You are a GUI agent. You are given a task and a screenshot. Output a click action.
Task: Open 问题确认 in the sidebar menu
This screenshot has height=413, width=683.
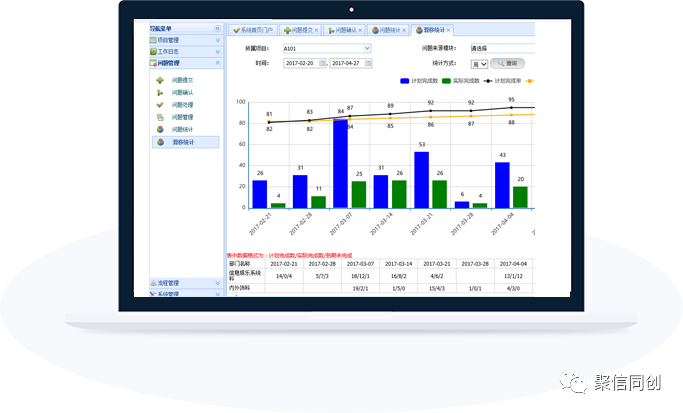pyautogui.click(x=183, y=92)
